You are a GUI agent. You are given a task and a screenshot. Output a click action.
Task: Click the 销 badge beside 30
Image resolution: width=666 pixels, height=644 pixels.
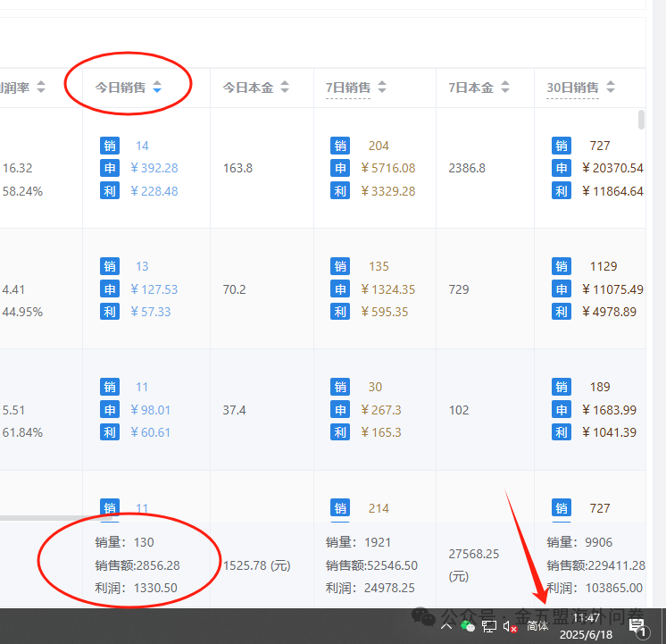pyautogui.click(x=340, y=387)
